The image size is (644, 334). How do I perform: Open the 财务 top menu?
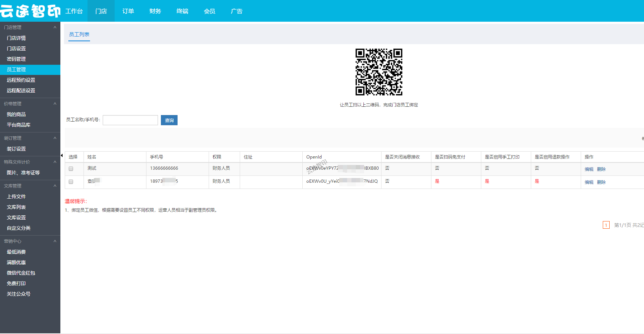tap(155, 11)
